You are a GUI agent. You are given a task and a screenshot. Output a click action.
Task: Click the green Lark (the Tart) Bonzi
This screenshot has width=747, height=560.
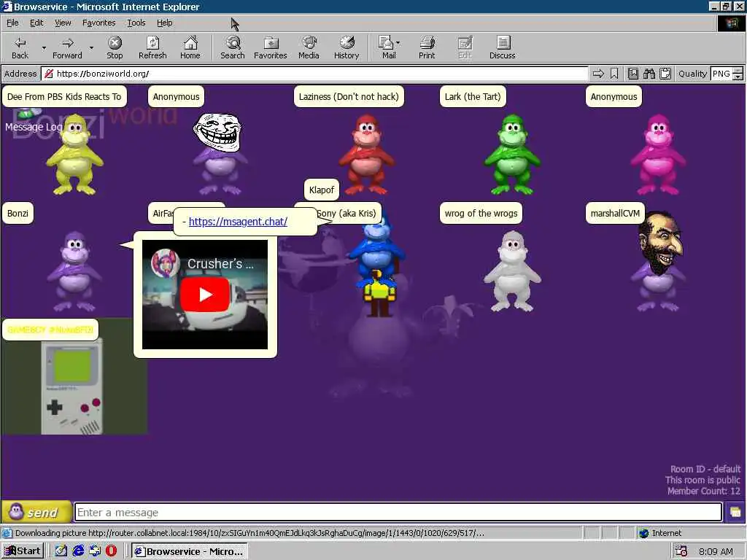pos(512,155)
